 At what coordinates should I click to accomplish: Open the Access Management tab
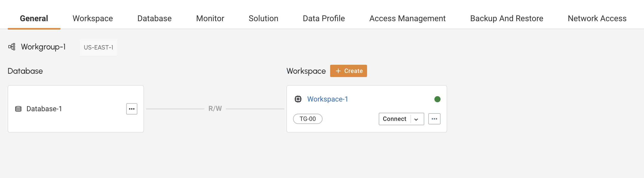click(x=407, y=18)
